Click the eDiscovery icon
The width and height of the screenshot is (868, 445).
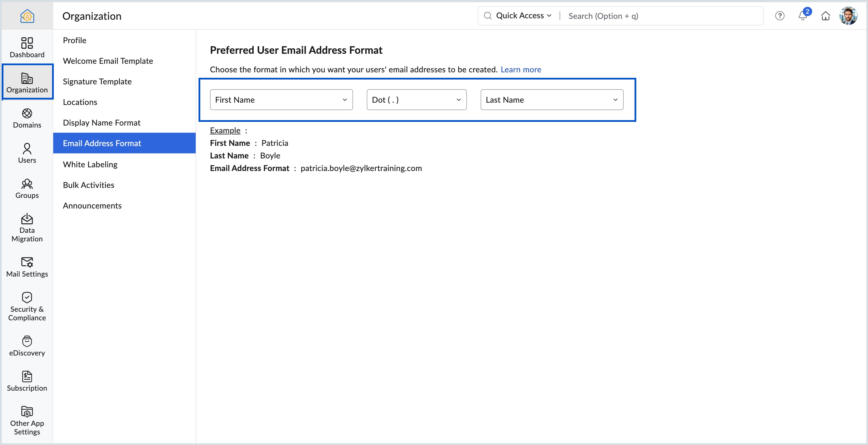click(27, 341)
